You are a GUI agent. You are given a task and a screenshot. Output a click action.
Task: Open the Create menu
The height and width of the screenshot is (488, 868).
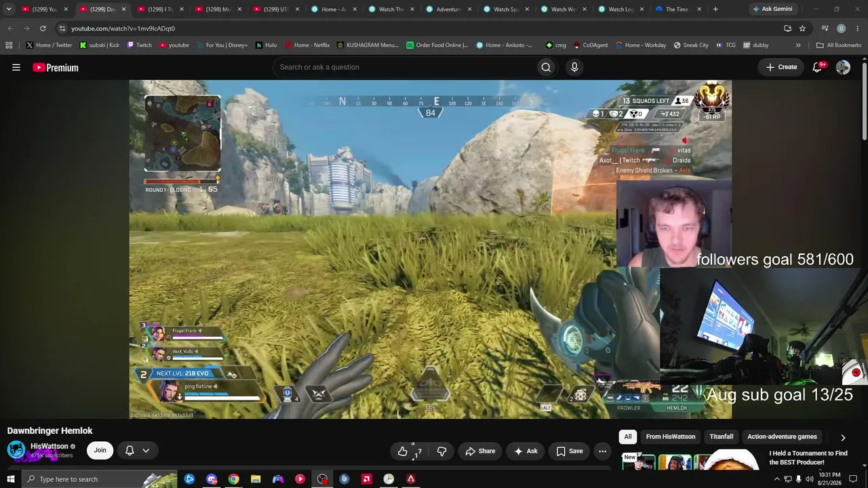point(781,67)
